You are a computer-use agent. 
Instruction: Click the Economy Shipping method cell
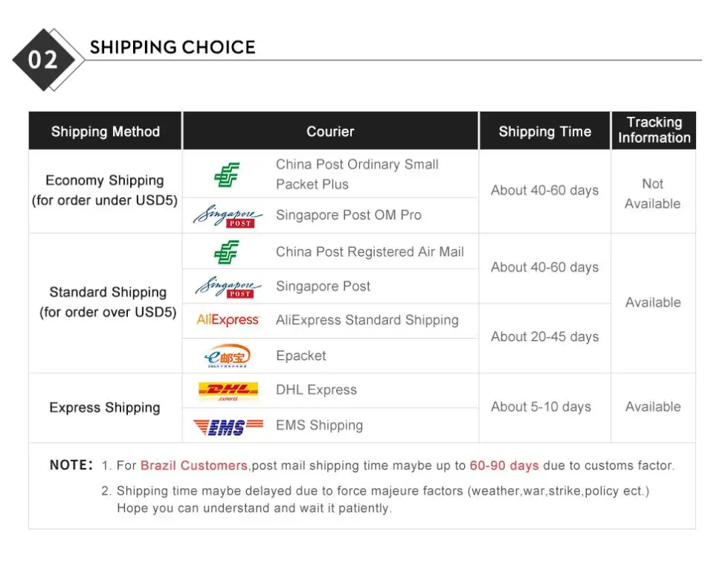click(x=105, y=190)
